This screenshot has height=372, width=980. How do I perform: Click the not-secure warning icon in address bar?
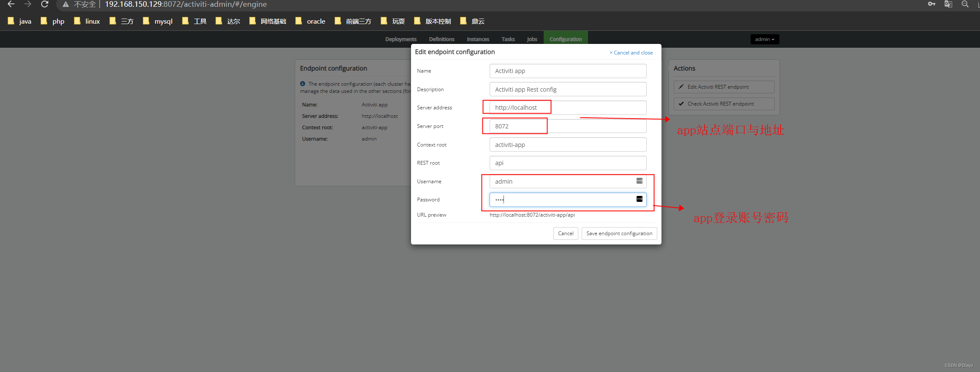click(x=65, y=4)
